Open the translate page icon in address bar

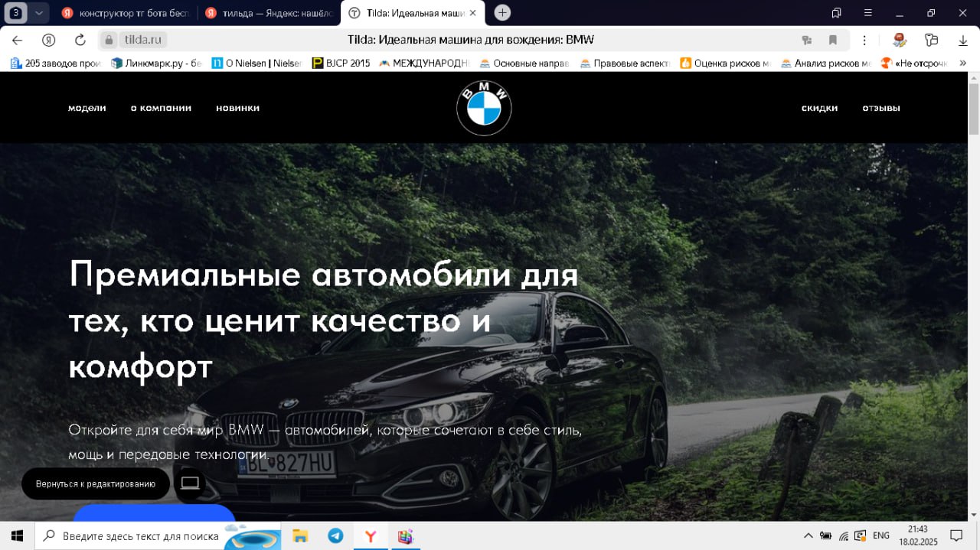click(806, 40)
